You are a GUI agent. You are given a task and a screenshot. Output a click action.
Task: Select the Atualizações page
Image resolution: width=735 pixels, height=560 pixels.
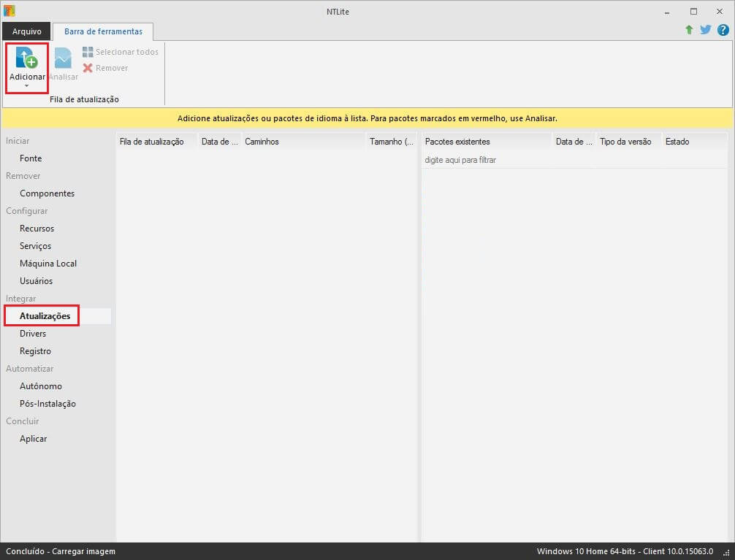pyautogui.click(x=45, y=316)
